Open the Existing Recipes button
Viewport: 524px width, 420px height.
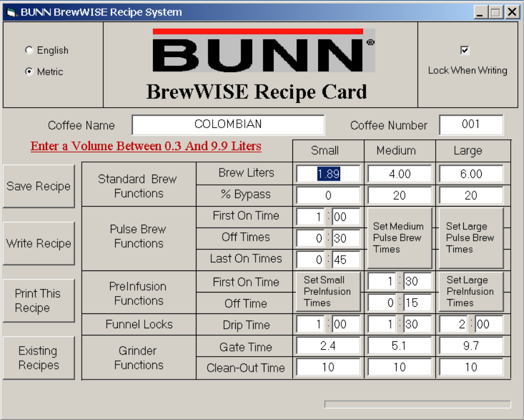click(x=39, y=358)
